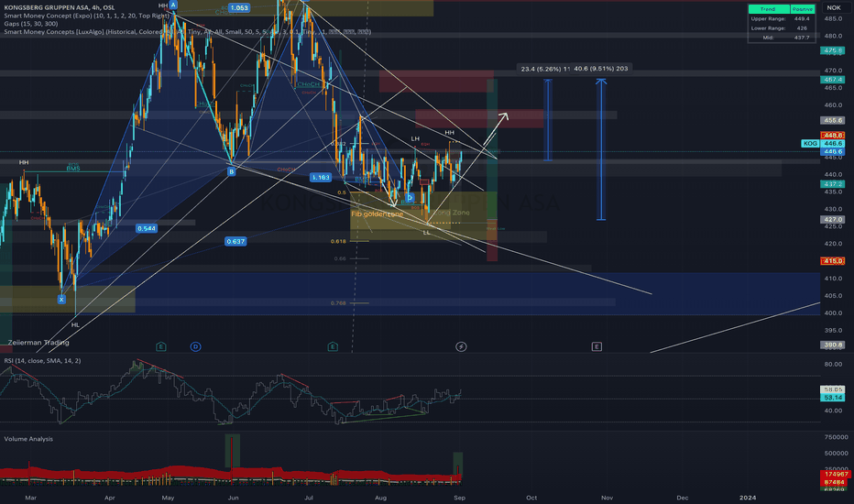Click the 0.618 Fibonacci level label

pyautogui.click(x=338, y=241)
